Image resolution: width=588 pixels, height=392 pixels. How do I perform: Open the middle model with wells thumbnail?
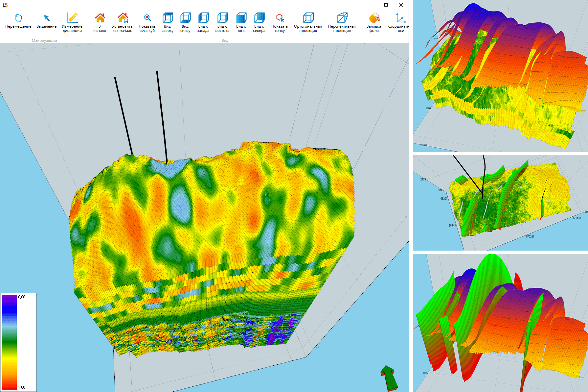(500, 203)
